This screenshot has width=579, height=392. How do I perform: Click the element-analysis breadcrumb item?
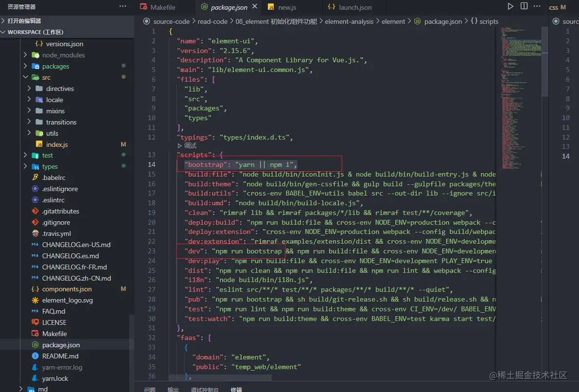pos(349,21)
